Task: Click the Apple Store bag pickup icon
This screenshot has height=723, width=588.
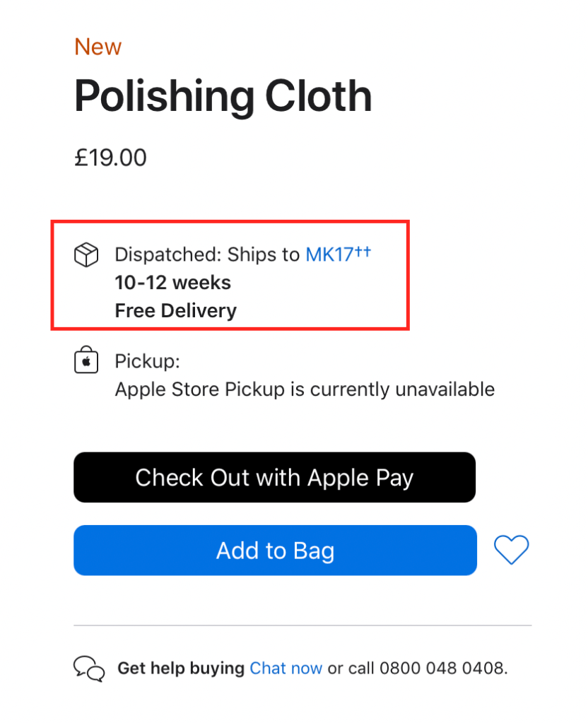Action: pos(86,360)
